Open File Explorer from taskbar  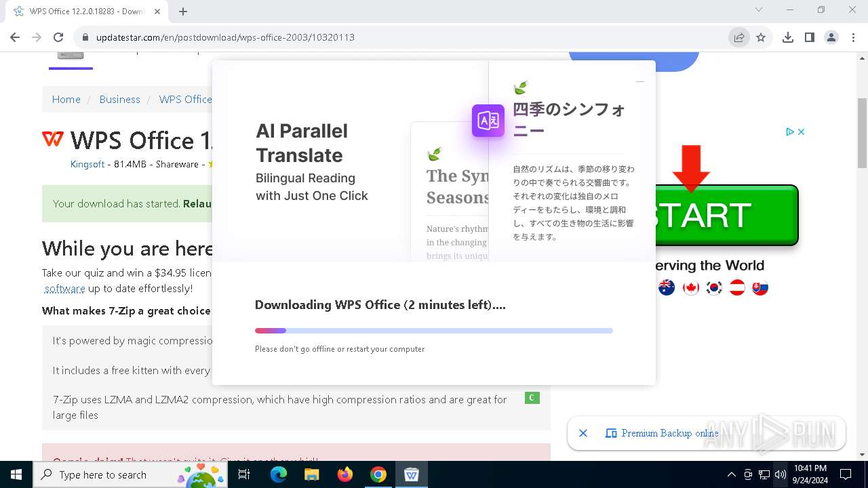(311, 474)
